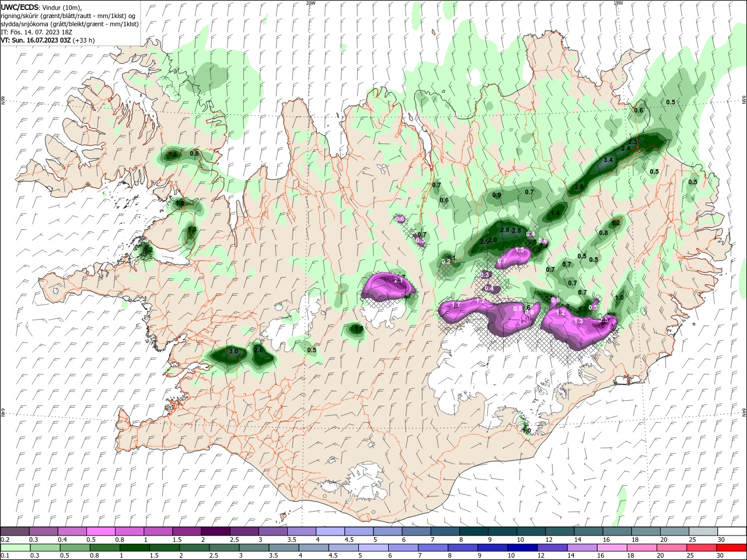Click the 'UWC/ECDS: Vindur (10m),' title line
The width and height of the screenshot is (747, 560).
(x=41, y=7)
